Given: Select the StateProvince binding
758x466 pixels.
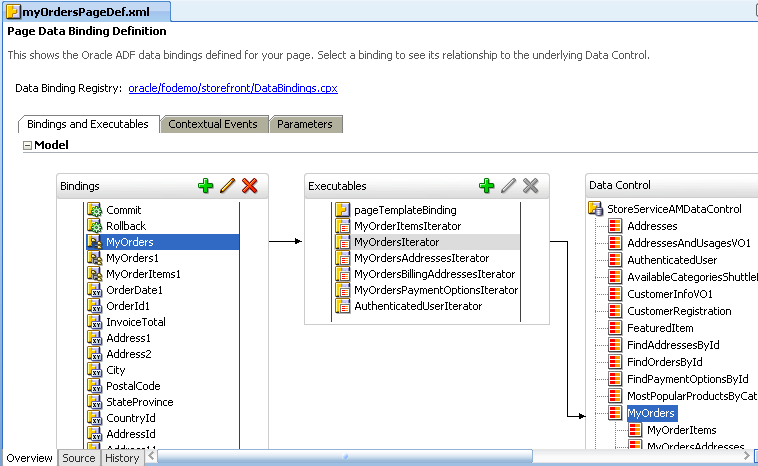Looking at the screenshot, I should pyautogui.click(x=140, y=402).
